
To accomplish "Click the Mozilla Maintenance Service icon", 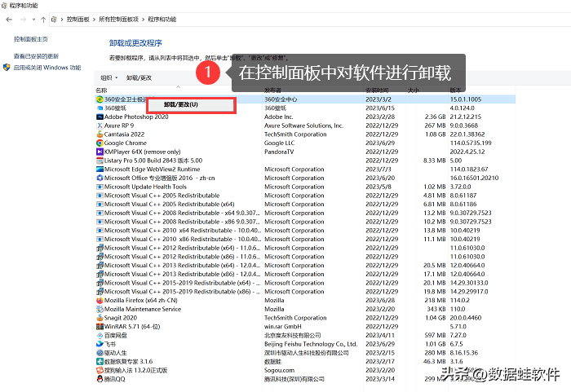I will click(x=100, y=309).
